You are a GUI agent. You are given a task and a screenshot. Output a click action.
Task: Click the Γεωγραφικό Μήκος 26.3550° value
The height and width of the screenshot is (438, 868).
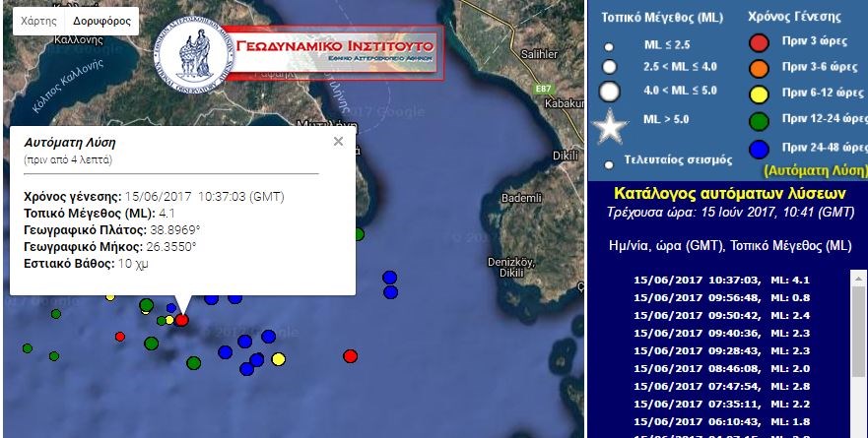click(171, 247)
